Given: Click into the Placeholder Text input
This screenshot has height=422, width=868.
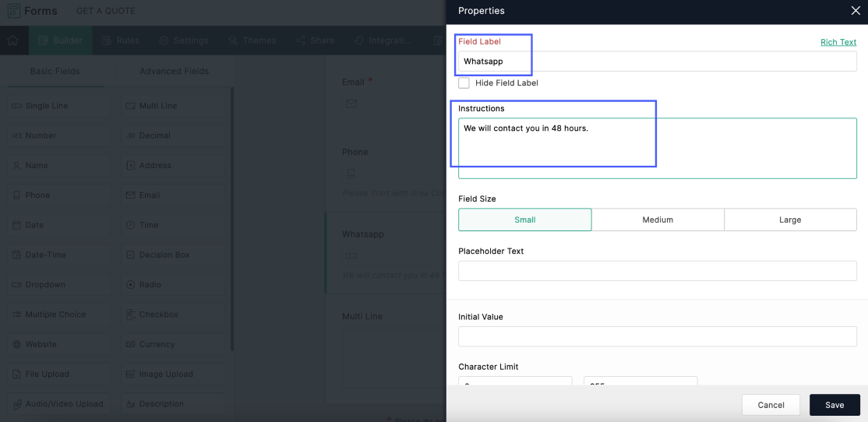Looking at the screenshot, I should coord(657,271).
